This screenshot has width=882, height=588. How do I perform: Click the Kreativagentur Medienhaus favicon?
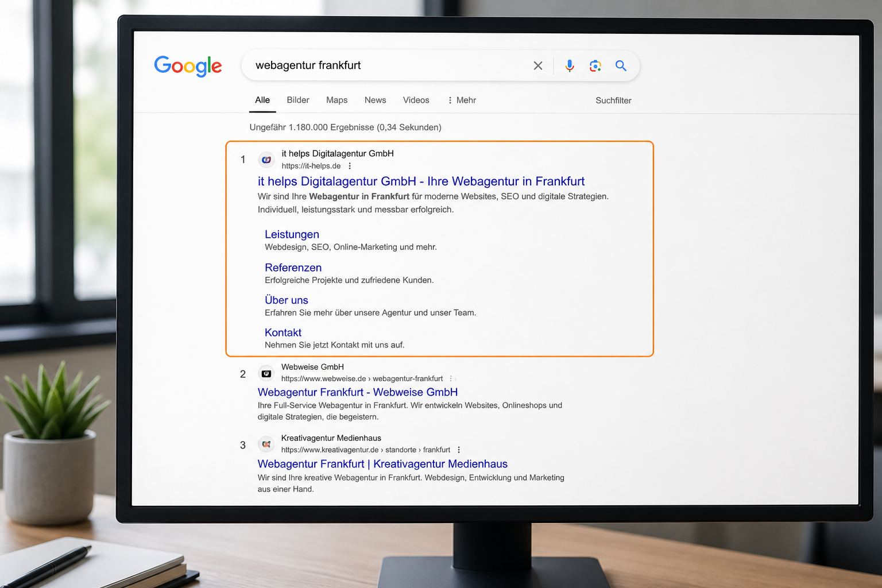(x=266, y=444)
